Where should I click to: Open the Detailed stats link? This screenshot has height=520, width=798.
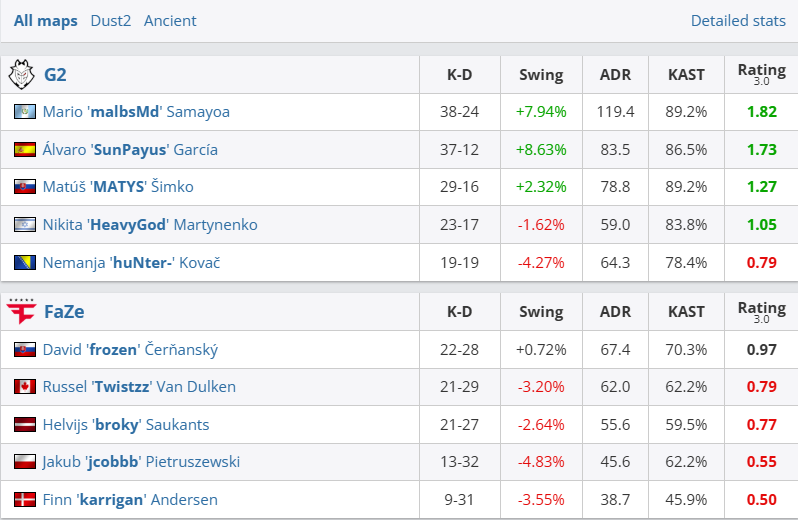click(738, 20)
